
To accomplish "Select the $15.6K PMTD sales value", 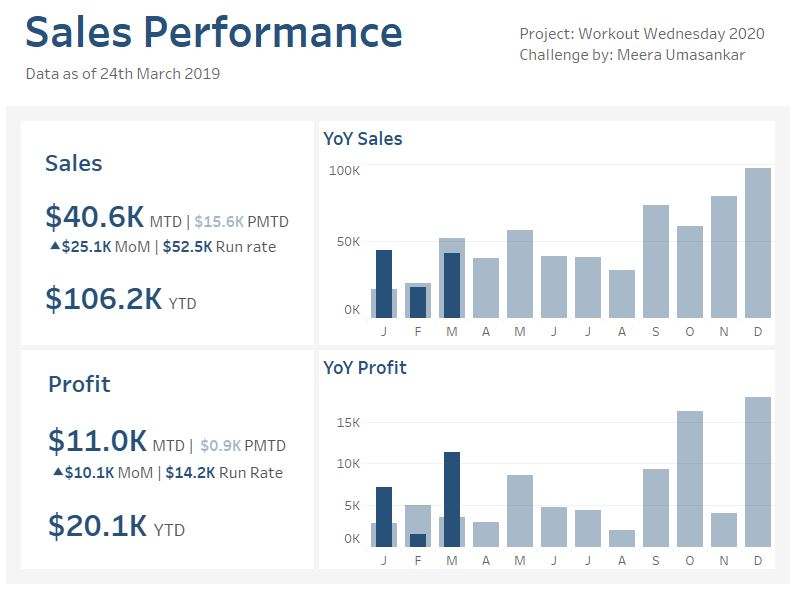I will pos(218,221).
